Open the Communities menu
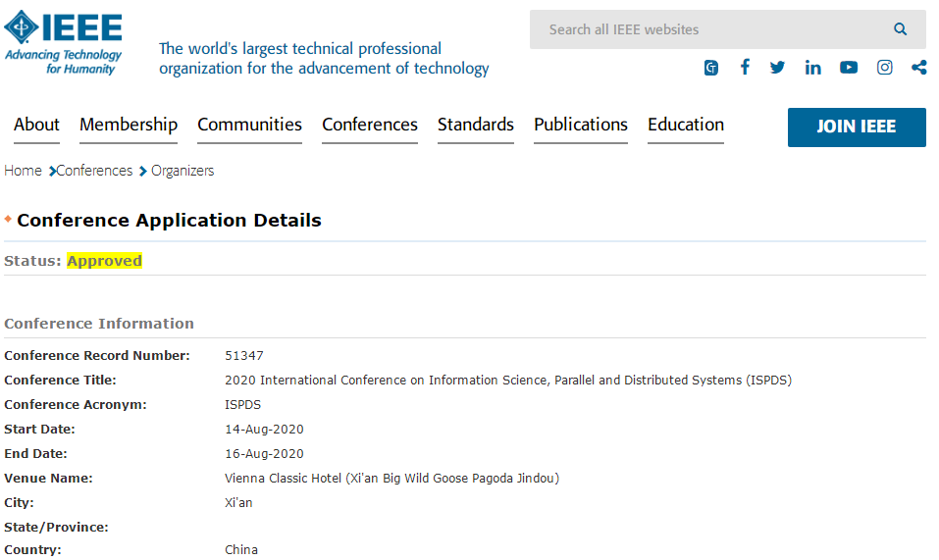This screenshot has height=560, width=939. [x=250, y=125]
